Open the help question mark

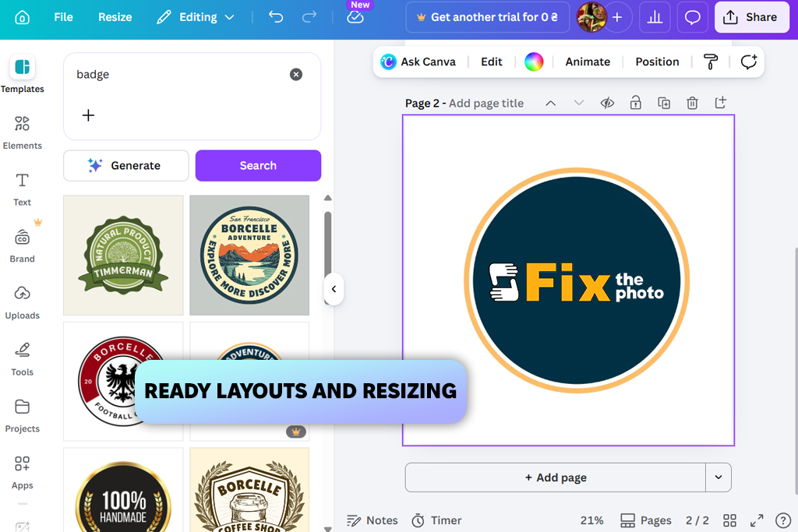(x=782, y=520)
